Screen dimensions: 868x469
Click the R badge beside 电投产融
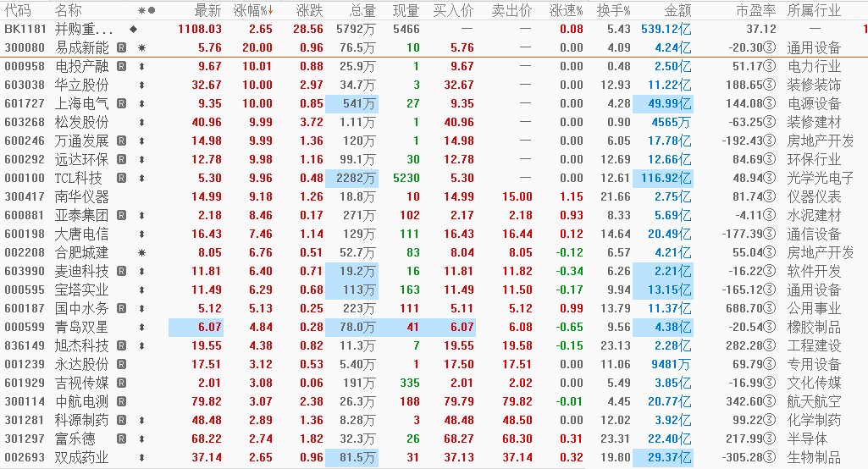click(x=122, y=66)
